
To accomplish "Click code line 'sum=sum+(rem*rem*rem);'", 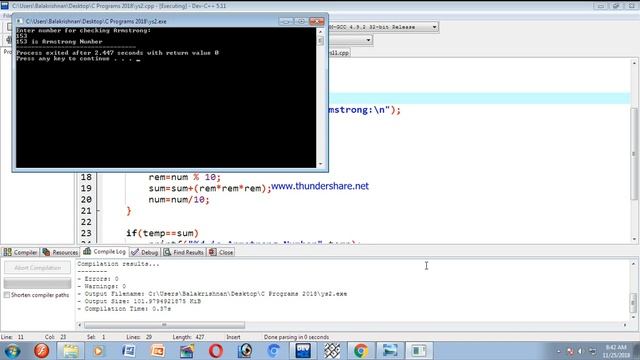I will point(210,188).
